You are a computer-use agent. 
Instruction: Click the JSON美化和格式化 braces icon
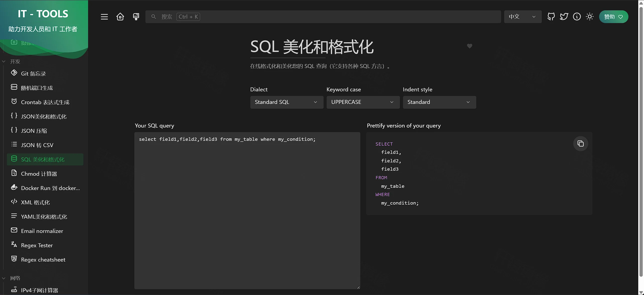point(14,116)
